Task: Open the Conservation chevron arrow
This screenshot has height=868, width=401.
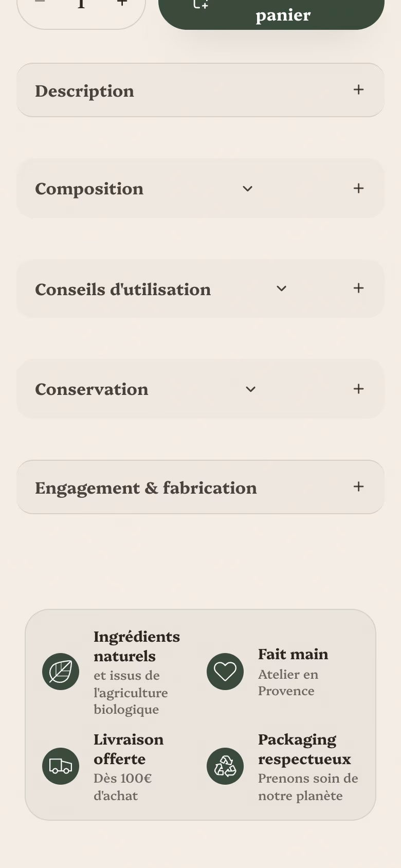Action: point(251,389)
